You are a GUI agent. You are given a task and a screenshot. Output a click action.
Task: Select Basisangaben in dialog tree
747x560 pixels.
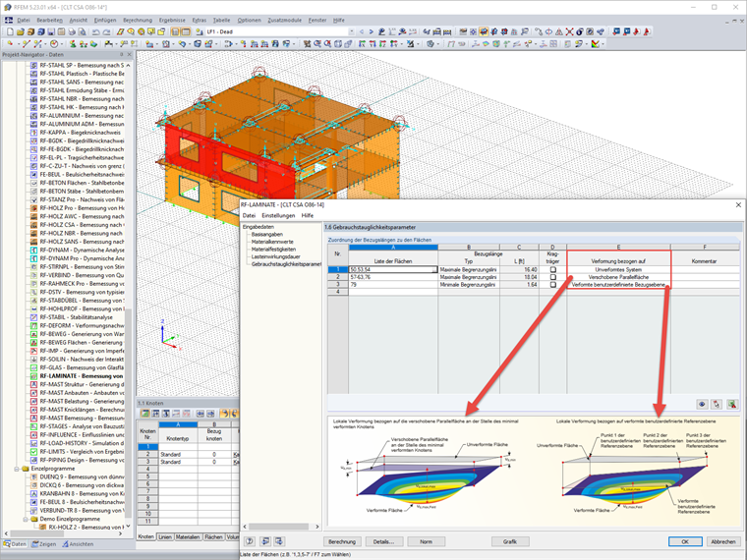267,234
